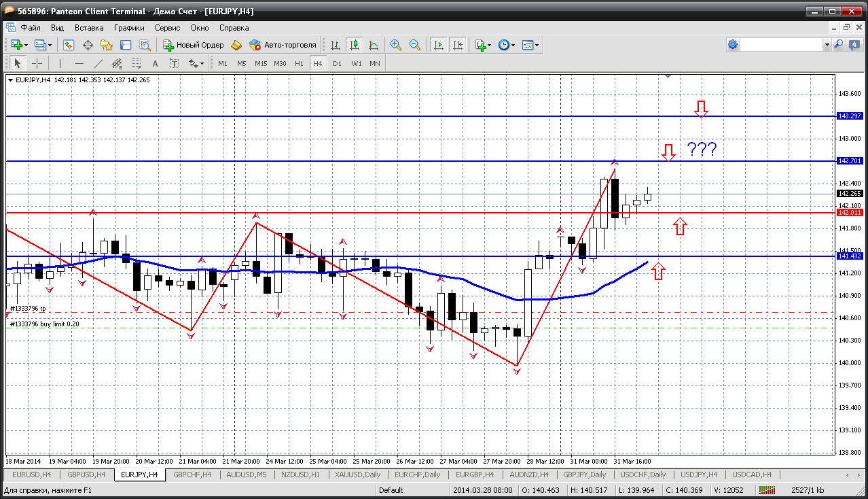Viewport: 868px width, 499px height.
Task: Switch timeframe to M5
Action: pos(242,63)
